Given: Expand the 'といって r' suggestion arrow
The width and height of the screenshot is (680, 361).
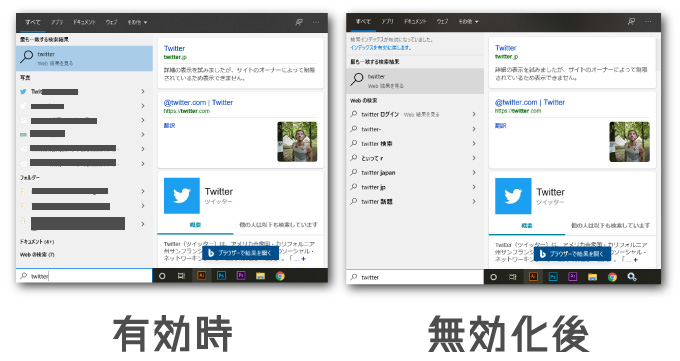Looking at the screenshot, I should tap(474, 158).
